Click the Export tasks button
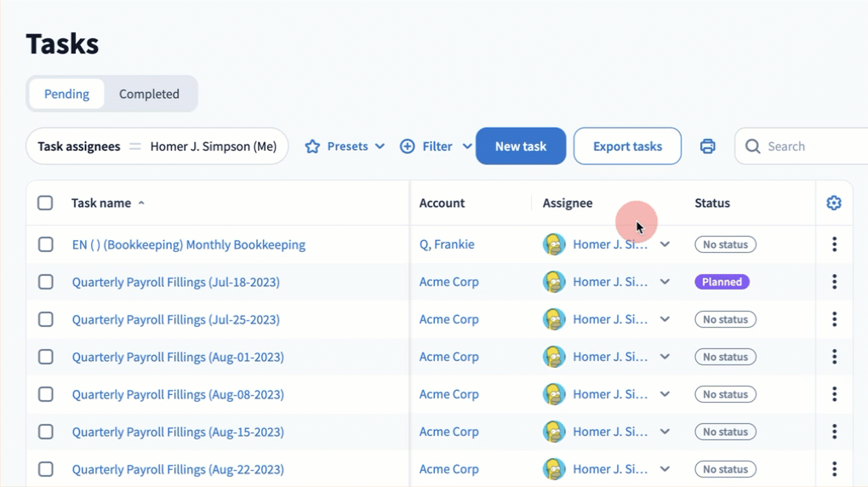 pos(627,146)
